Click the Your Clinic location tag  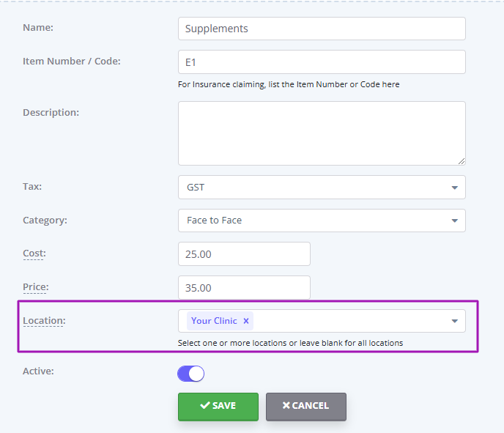(x=214, y=321)
